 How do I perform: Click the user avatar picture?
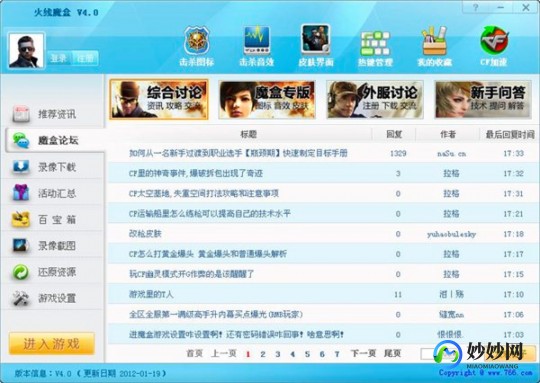[x=27, y=51]
